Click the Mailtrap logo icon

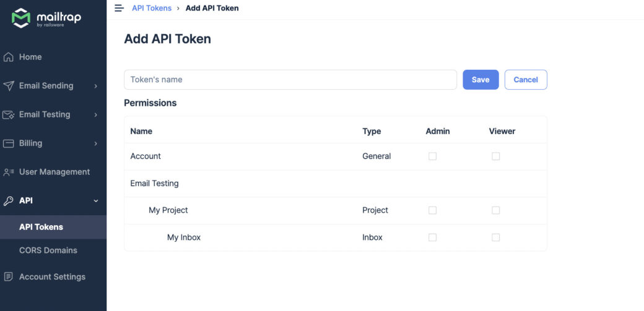pos(21,18)
